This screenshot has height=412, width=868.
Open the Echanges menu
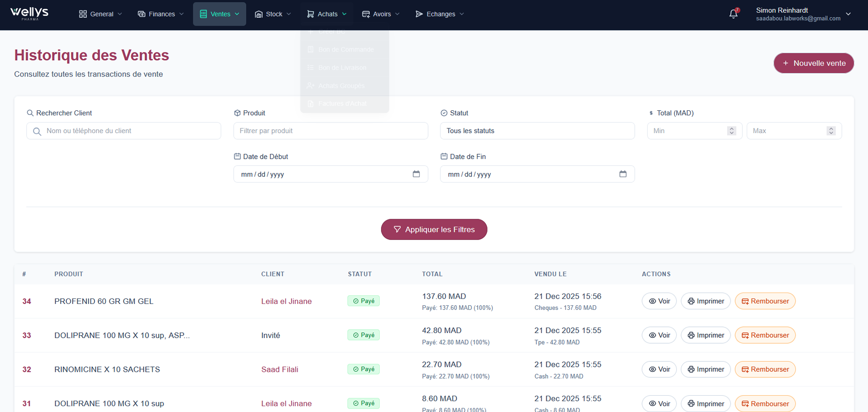pos(439,14)
